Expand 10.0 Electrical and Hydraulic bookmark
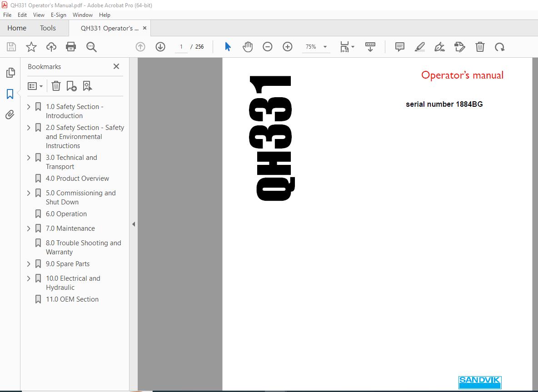 (x=29, y=278)
